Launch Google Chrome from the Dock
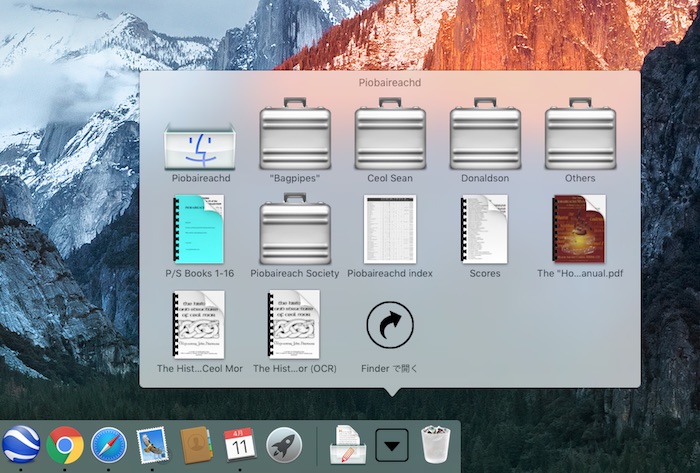This screenshot has width=700, height=473. tap(65, 443)
